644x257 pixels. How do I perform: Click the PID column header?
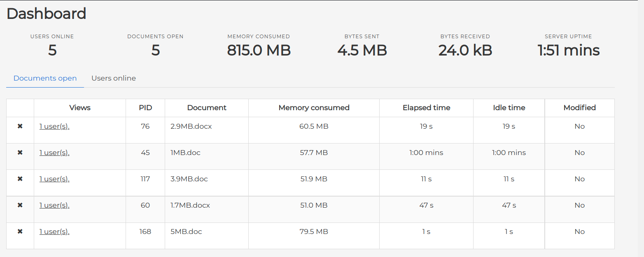click(145, 108)
